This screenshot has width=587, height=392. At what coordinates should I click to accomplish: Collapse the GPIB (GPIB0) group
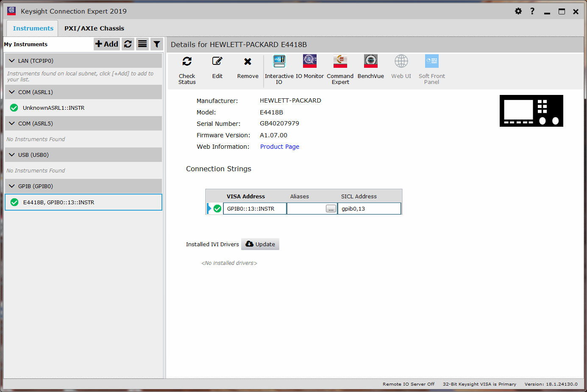pos(12,186)
